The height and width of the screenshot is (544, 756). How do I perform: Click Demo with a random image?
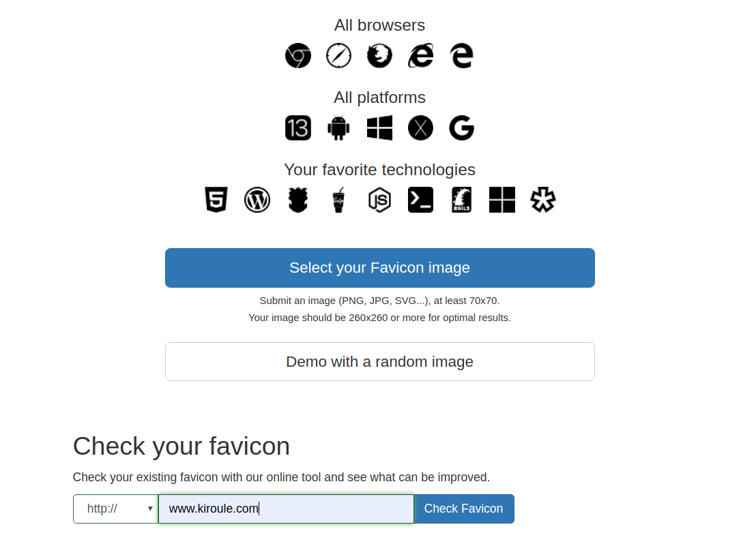(x=380, y=362)
